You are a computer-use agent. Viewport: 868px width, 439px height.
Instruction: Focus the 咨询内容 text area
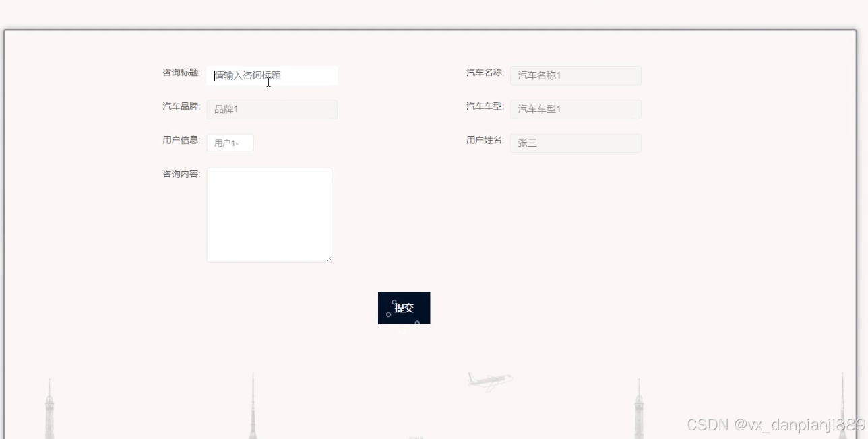click(270, 215)
